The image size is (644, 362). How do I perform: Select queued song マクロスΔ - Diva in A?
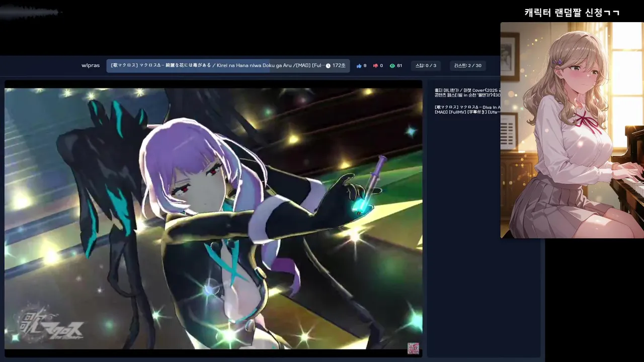(467, 109)
